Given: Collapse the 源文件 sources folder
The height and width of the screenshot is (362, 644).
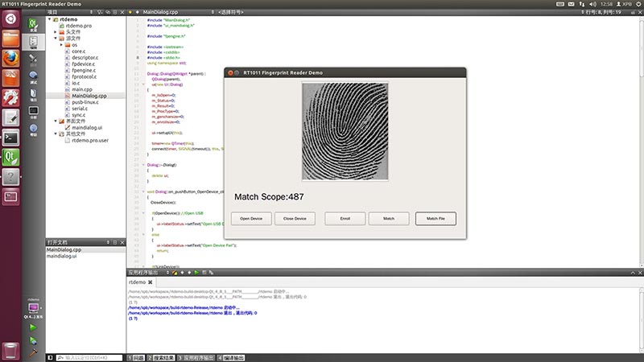Looking at the screenshot, I should pos(56,38).
